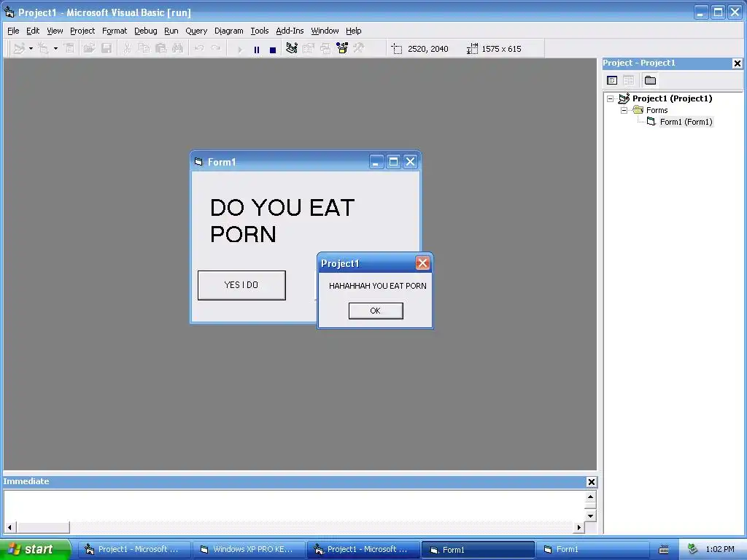The image size is (747, 560).
Task: Open the Windows Start button
Action: click(34, 549)
